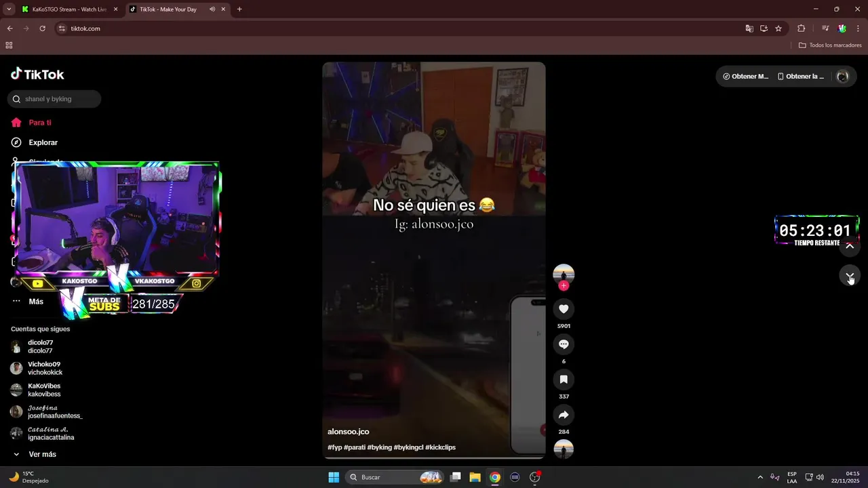Open the Extensions puzzle icon
Image resolution: width=868 pixels, height=488 pixels.
click(x=802, y=28)
